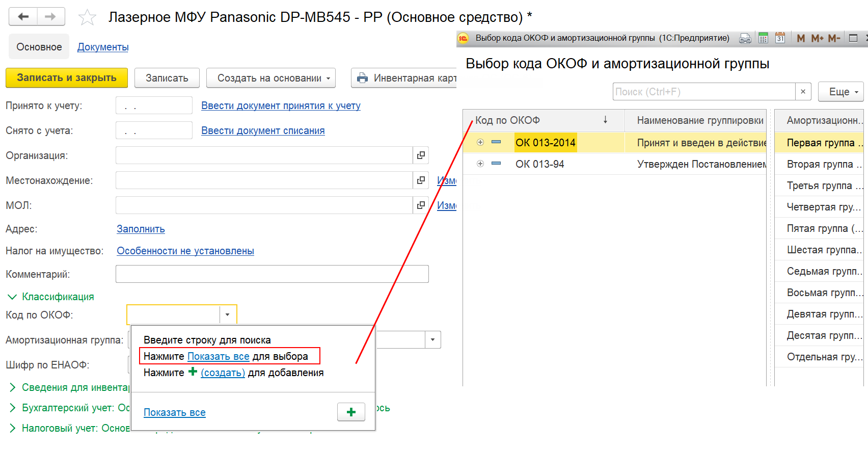
Task: Click the Поиск (Ctrl+F) search field
Action: pyautogui.click(x=704, y=92)
